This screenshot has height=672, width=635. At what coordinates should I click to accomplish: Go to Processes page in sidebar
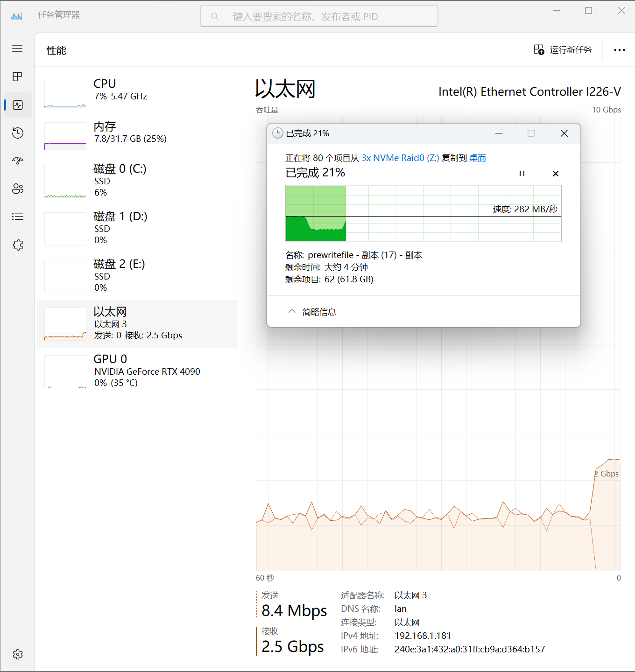coord(17,77)
